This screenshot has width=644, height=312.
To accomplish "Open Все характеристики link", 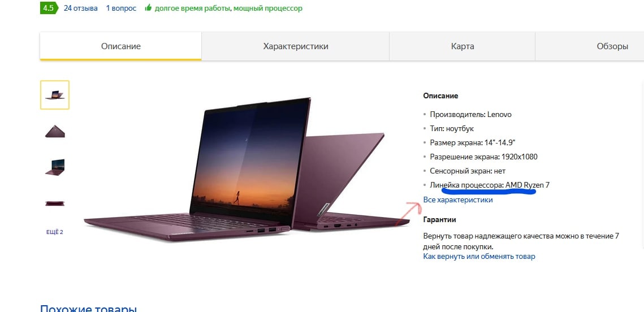I will pos(458,200).
